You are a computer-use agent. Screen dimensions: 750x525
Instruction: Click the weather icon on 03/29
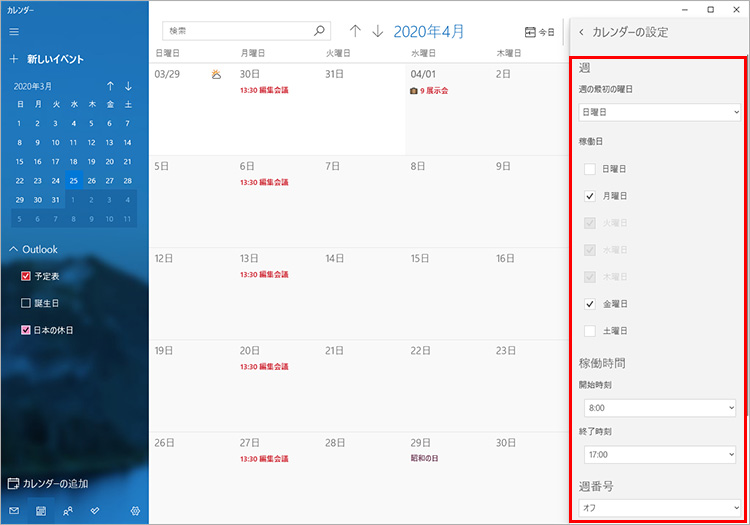(x=216, y=74)
